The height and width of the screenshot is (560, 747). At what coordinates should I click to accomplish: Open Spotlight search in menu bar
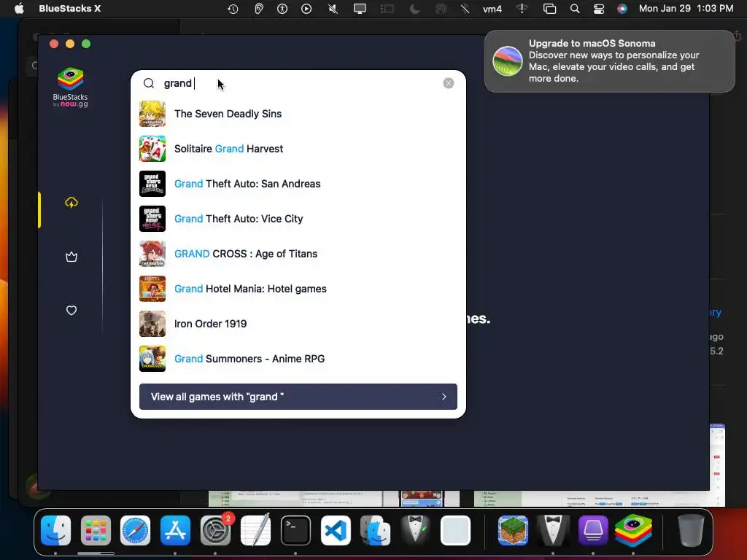coord(575,9)
